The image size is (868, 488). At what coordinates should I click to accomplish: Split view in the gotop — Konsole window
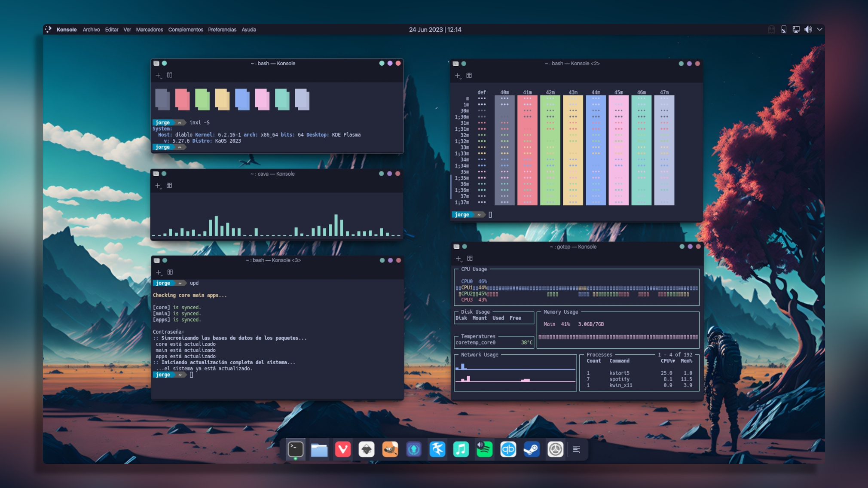coord(470,259)
